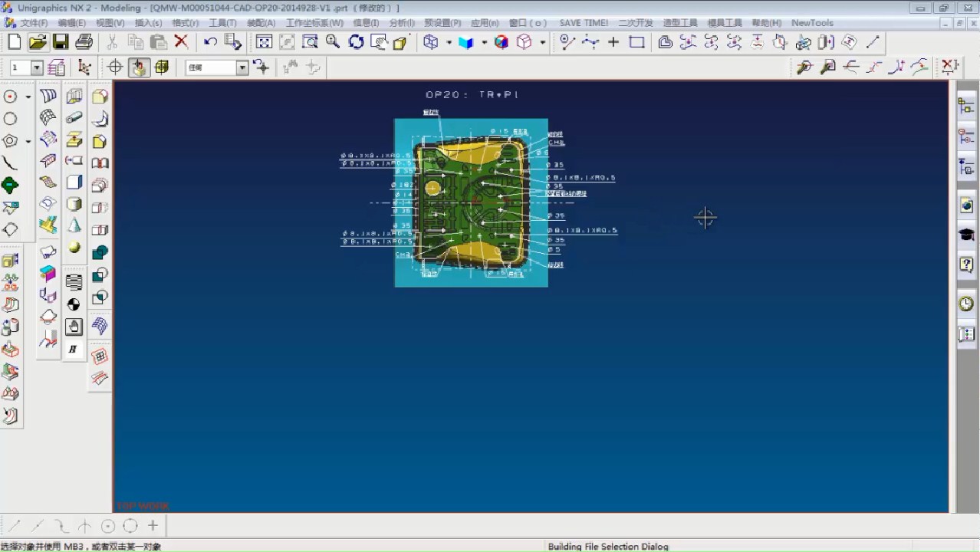The height and width of the screenshot is (552, 980).
Task: Click the SAVE TIME! menu button
Action: point(584,23)
